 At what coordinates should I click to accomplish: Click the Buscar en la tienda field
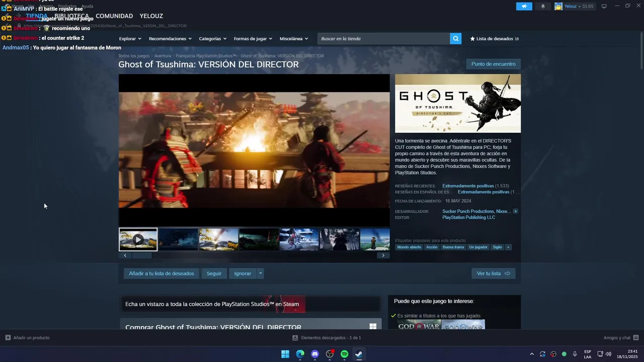pos(384,39)
